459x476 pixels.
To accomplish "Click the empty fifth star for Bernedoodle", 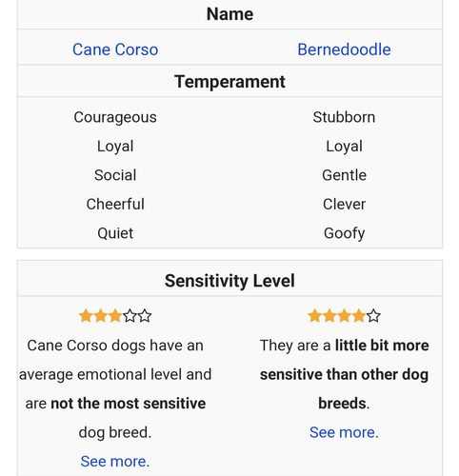I will [x=373, y=316].
